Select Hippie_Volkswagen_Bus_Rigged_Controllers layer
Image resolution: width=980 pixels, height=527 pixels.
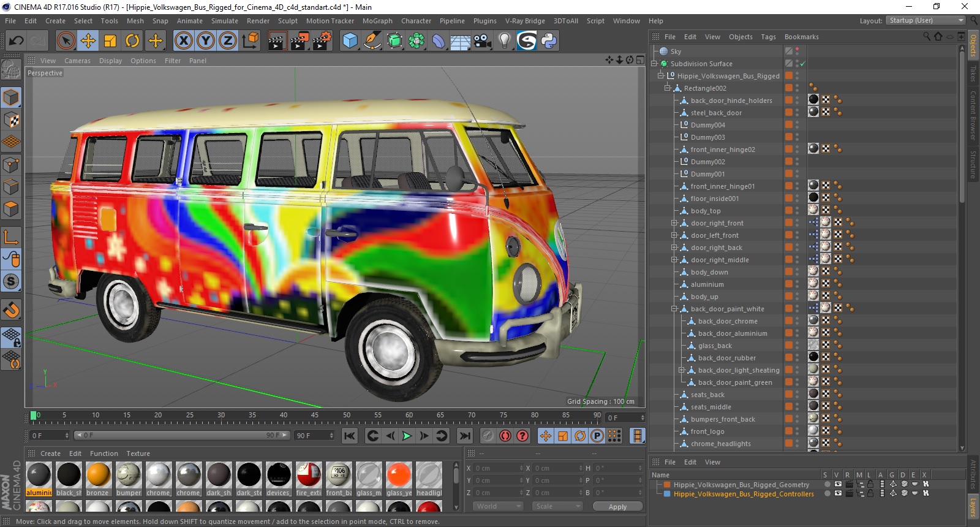(x=744, y=494)
